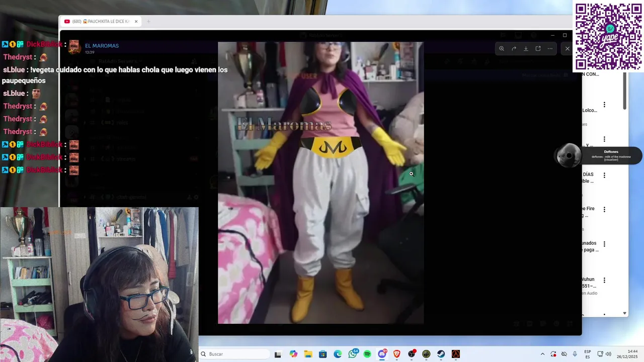Screen dimensions: 644x362
Task: Select the PAUCHIKITA LE DICE browser tab
Action: 100,22
